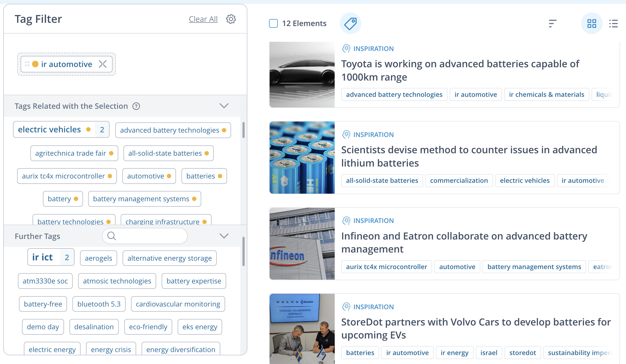Select alternative energy storage tag

tap(170, 258)
